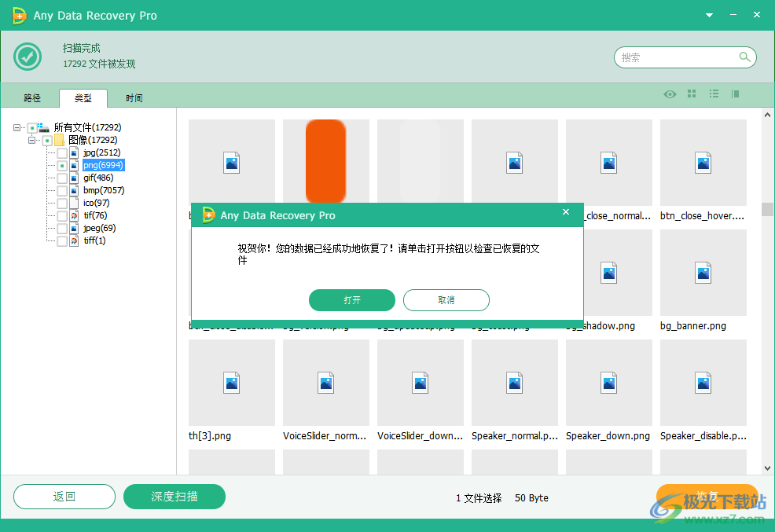This screenshot has height=532, width=775.
Task: Collapse the 图像 tree node
Action: tap(31, 141)
